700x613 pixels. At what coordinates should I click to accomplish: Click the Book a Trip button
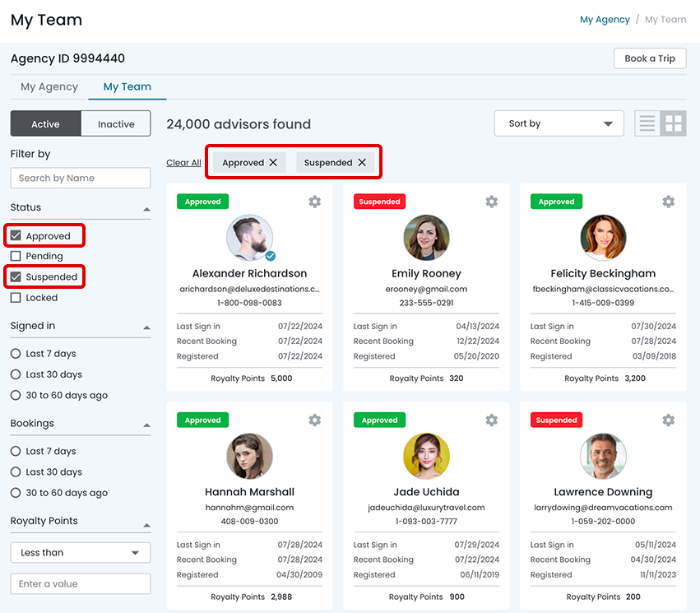point(649,58)
